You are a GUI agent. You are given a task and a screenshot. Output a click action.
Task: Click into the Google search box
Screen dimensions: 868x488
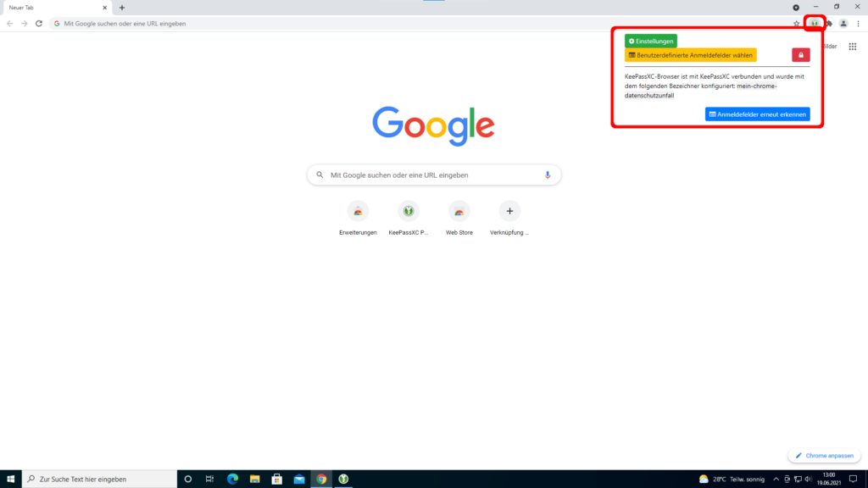(x=434, y=175)
